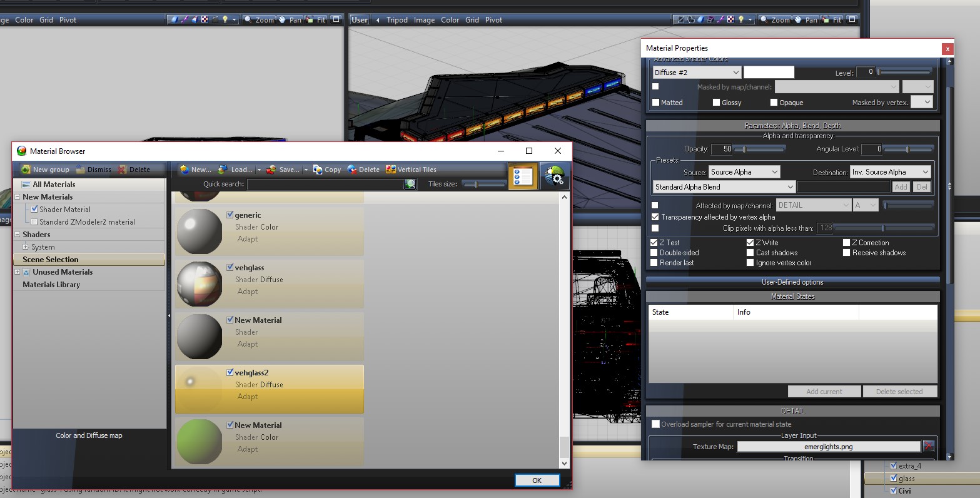The height and width of the screenshot is (498, 980).
Task: Open the Standard Alpha Blend preset dropdown
Action: (x=724, y=187)
